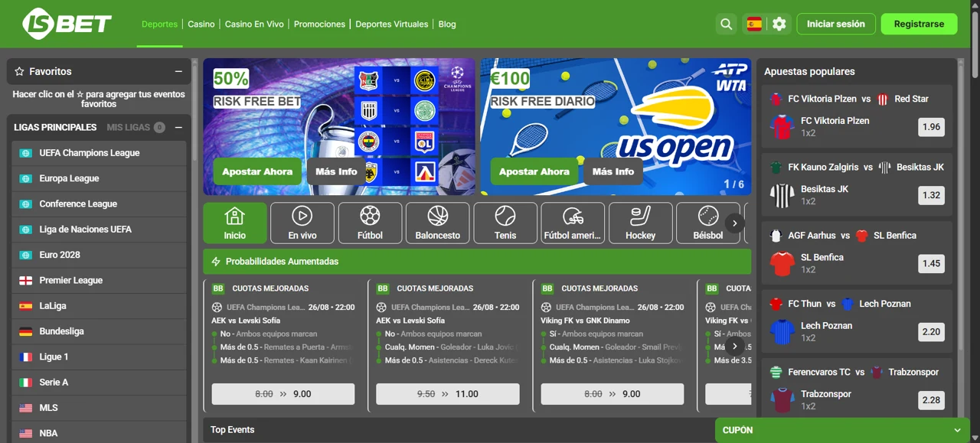
Task: Open NBA in league list
Action: [x=100, y=433]
